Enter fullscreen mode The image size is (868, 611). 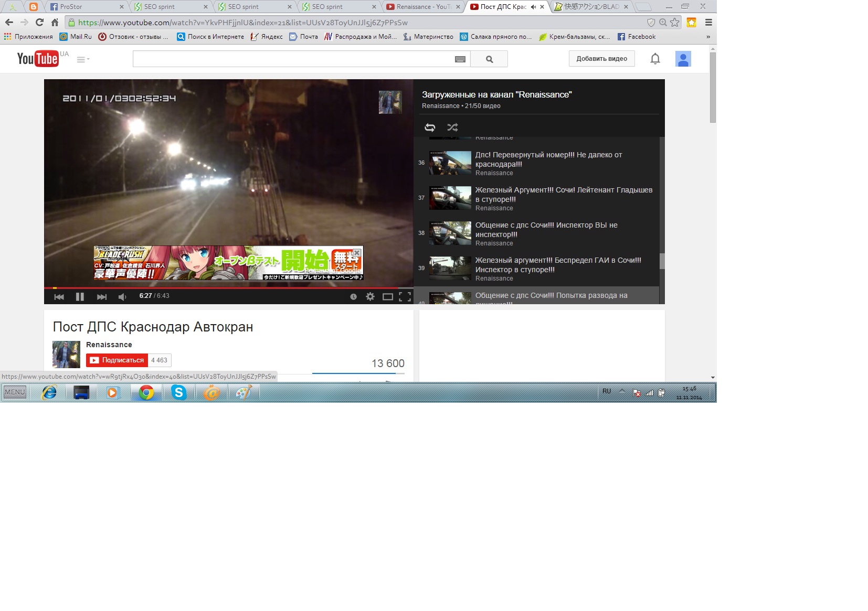tap(405, 296)
